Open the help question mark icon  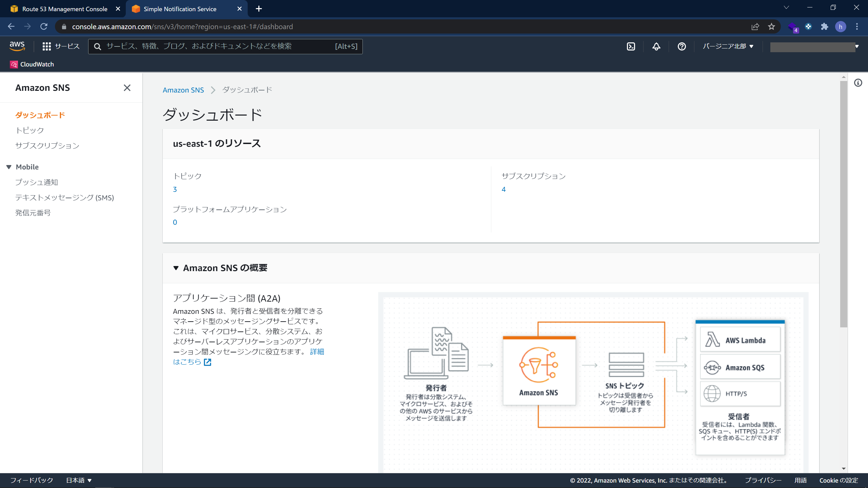coord(682,46)
